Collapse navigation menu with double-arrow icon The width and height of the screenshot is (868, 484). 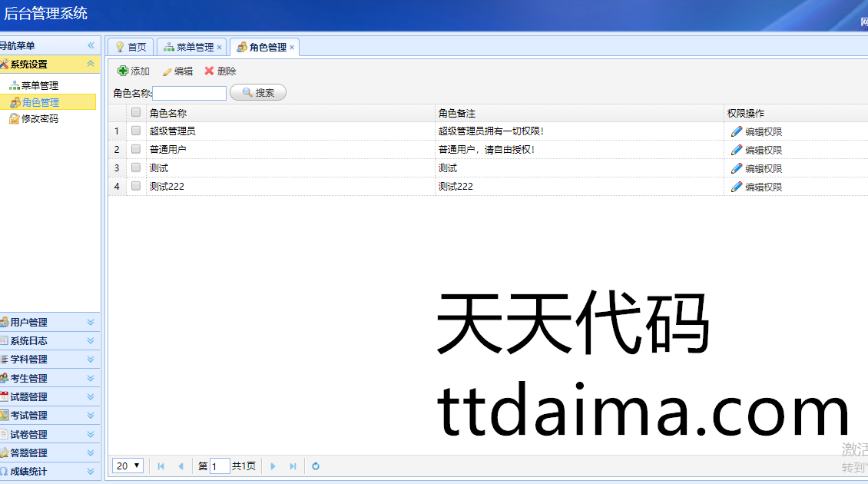pyautogui.click(x=91, y=46)
